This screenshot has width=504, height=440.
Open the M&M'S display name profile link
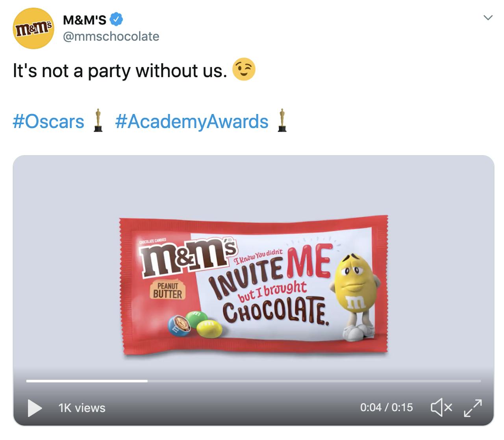pyautogui.click(x=85, y=19)
